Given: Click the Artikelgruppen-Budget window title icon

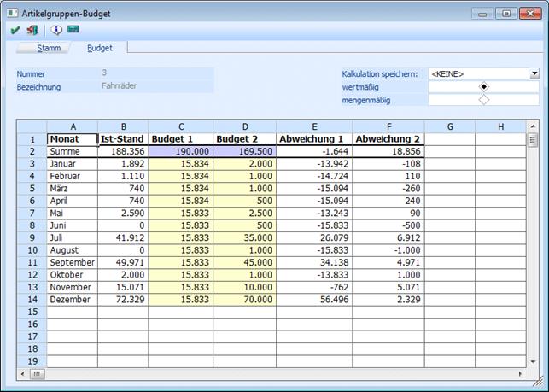Looking at the screenshot, I should point(13,13).
